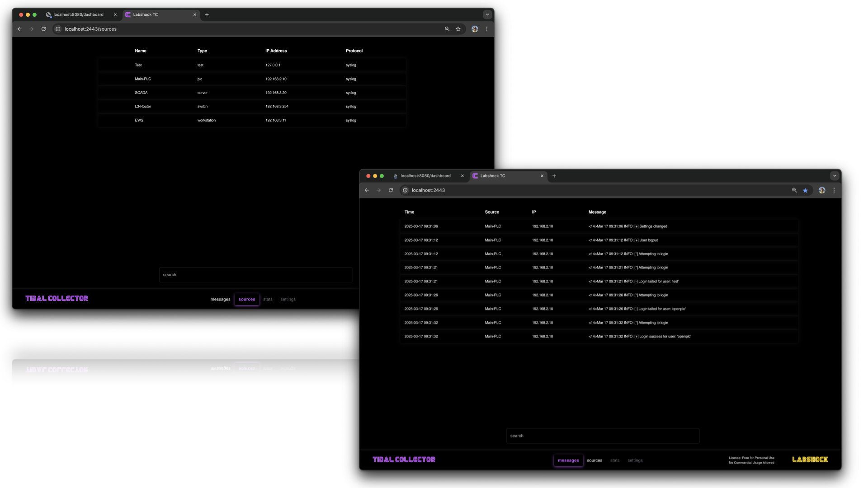Expand tab search chevron in sources window
The width and height of the screenshot is (868, 488).
pyautogui.click(x=487, y=14)
